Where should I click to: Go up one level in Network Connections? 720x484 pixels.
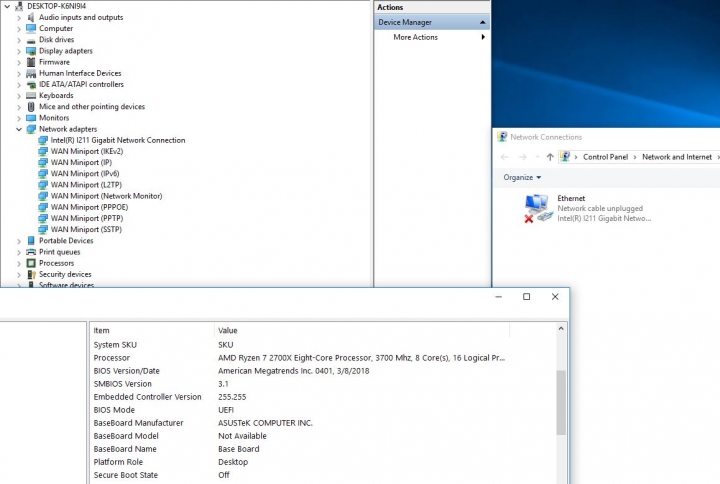[550, 157]
